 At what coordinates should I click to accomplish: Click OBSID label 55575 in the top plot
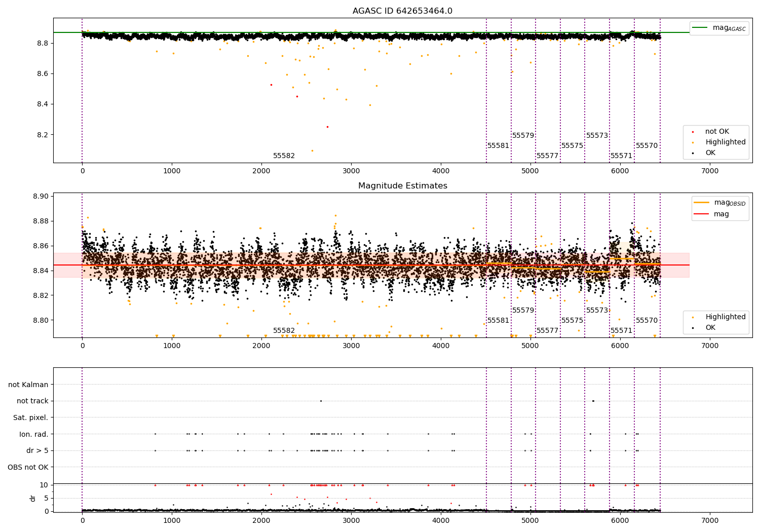point(573,146)
